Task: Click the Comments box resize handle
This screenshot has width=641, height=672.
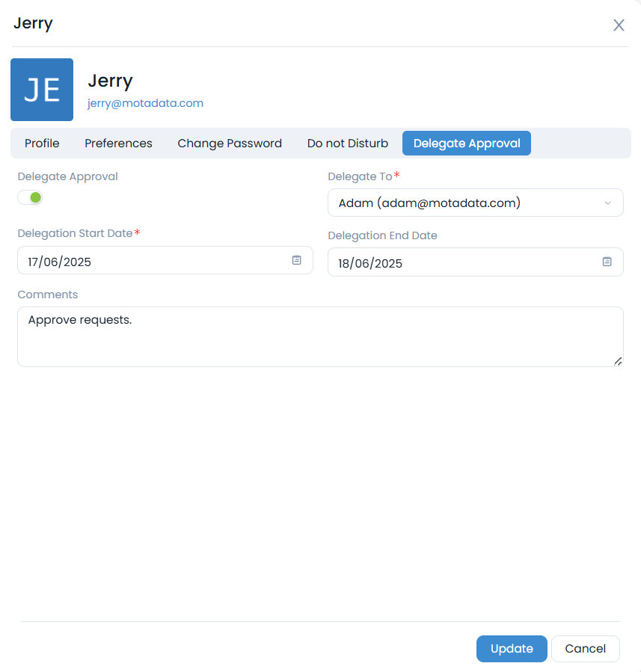Action: click(617, 361)
